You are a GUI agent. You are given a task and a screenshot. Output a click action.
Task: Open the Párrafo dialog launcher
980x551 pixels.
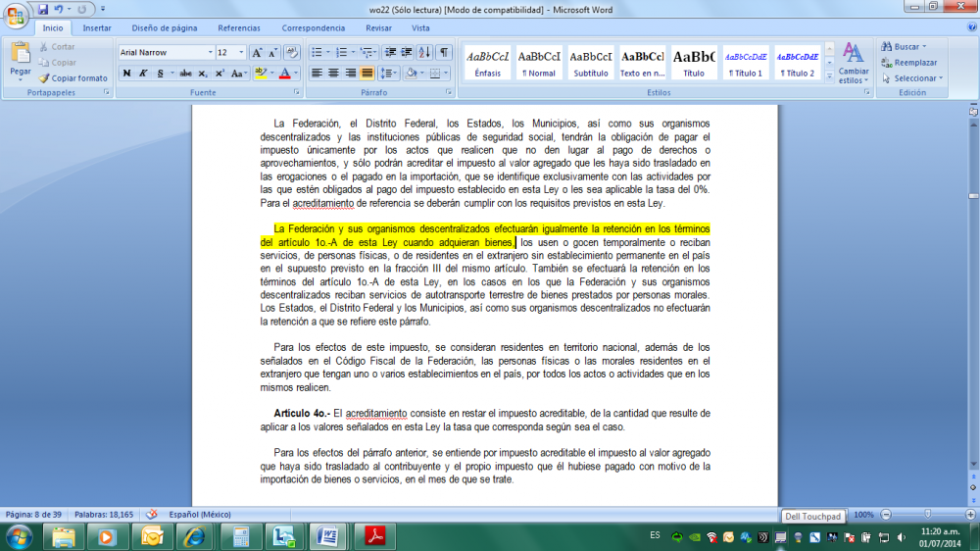(449, 92)
